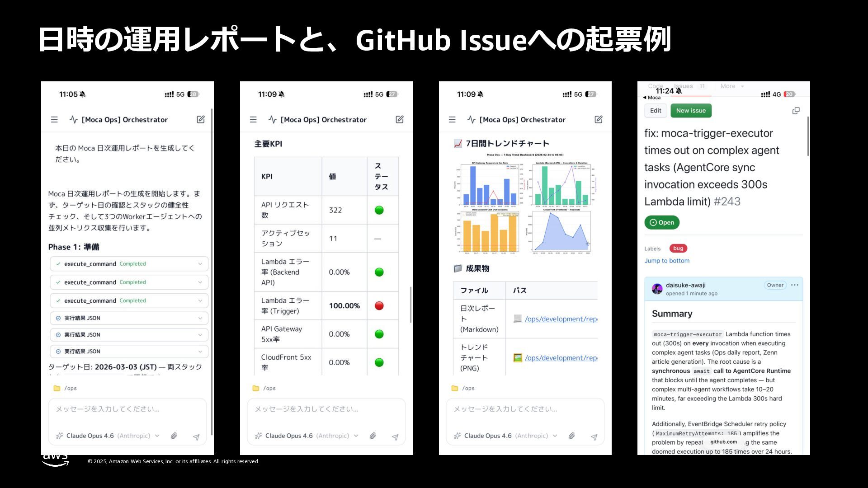Click copy icon beside New issue button
Viewport: 868px width, 488px height.
pyautogui.click(x=796, y=111)
